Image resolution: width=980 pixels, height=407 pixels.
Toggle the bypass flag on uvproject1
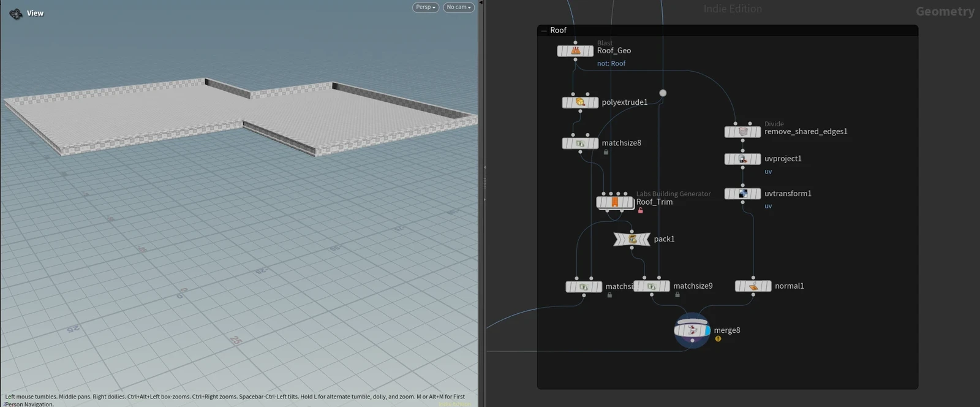(728, 159)
